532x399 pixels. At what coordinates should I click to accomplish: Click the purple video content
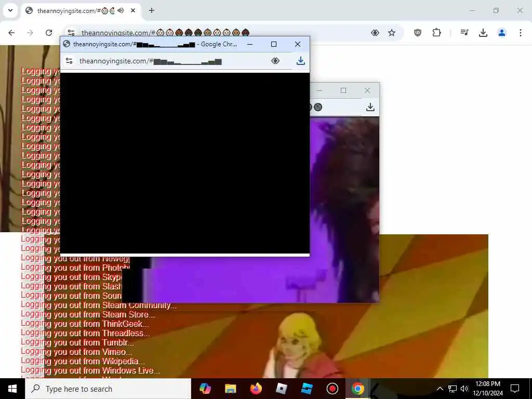[344, 210]
